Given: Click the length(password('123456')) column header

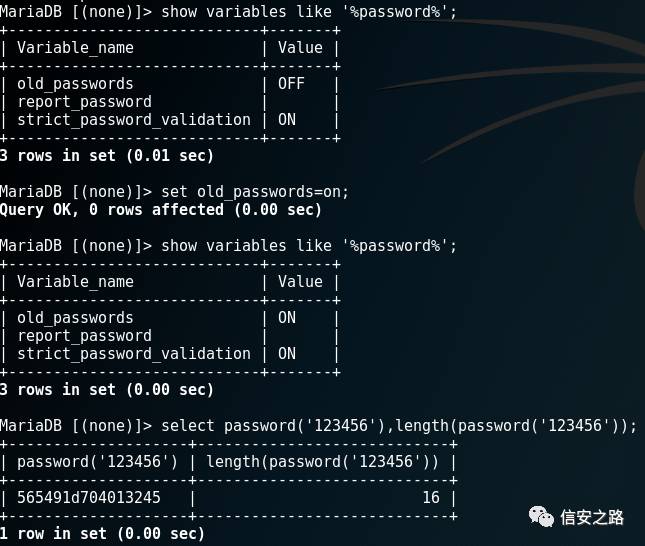Looking at the screenshot, I should tap(322, 462).
